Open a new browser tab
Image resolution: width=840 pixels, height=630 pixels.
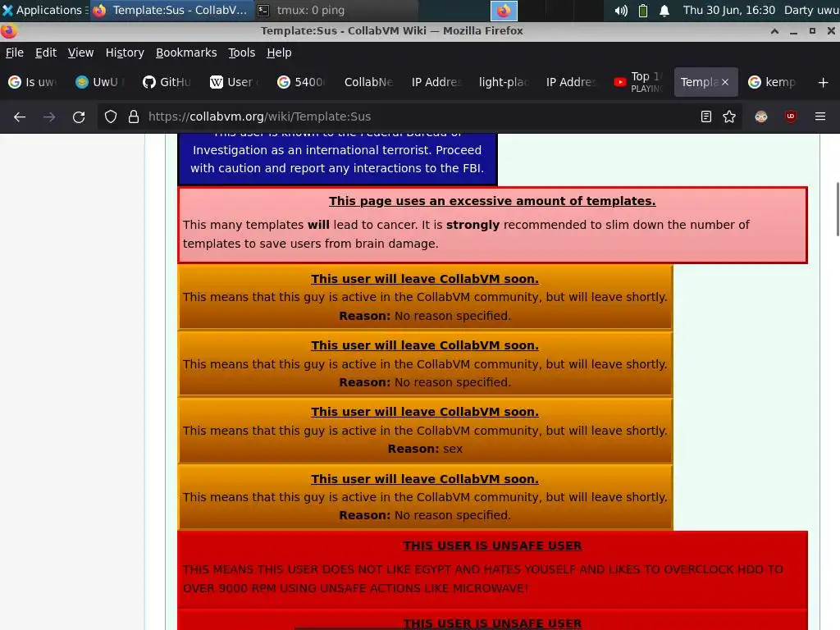click(824, 82)
